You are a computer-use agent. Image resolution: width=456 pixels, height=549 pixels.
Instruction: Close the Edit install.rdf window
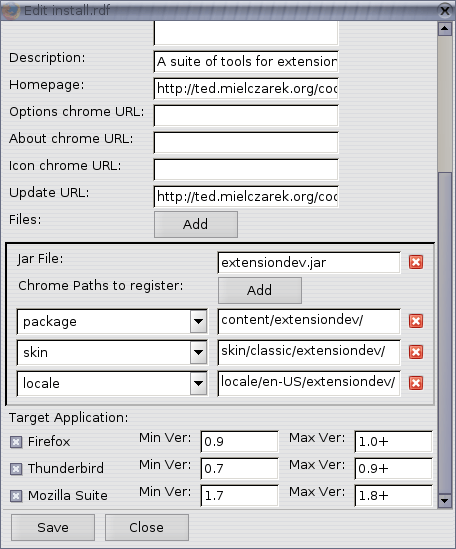click(445, 11)
